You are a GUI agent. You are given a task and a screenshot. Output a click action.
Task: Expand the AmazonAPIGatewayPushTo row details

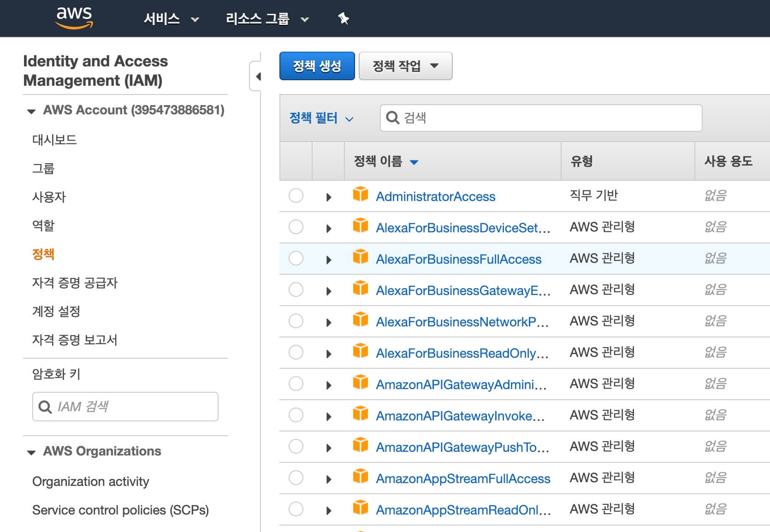329,448
